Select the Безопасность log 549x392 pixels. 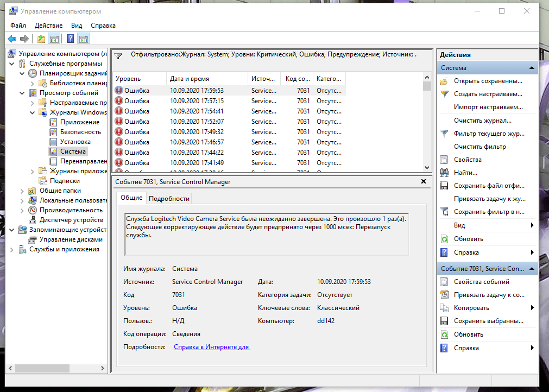(x=80, y=132)
